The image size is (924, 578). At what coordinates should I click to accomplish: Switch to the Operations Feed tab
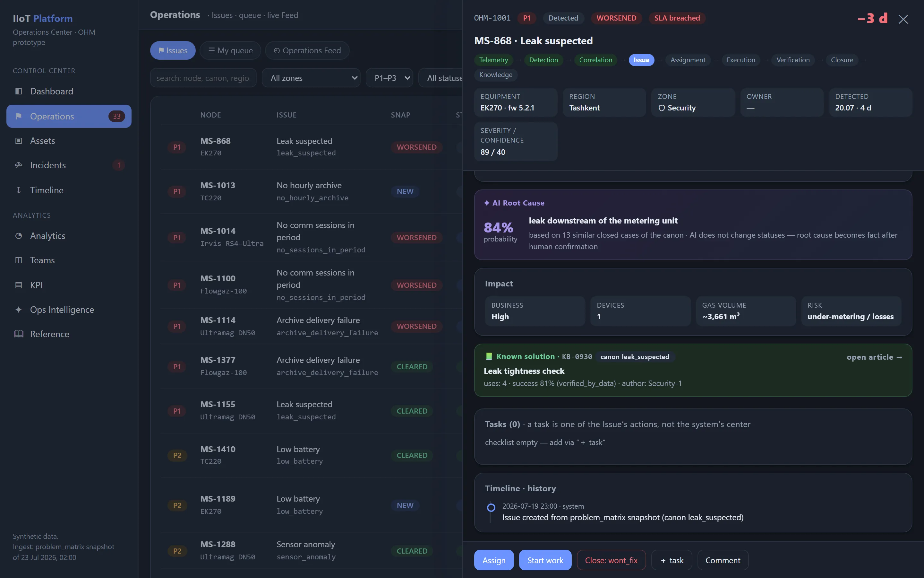click(307, 50)
